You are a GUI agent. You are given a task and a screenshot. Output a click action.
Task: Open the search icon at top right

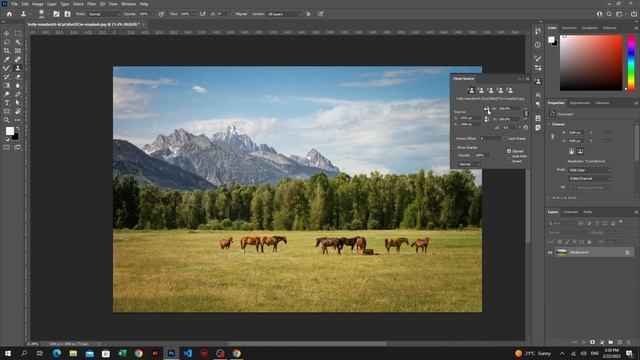tap(609, 14)
